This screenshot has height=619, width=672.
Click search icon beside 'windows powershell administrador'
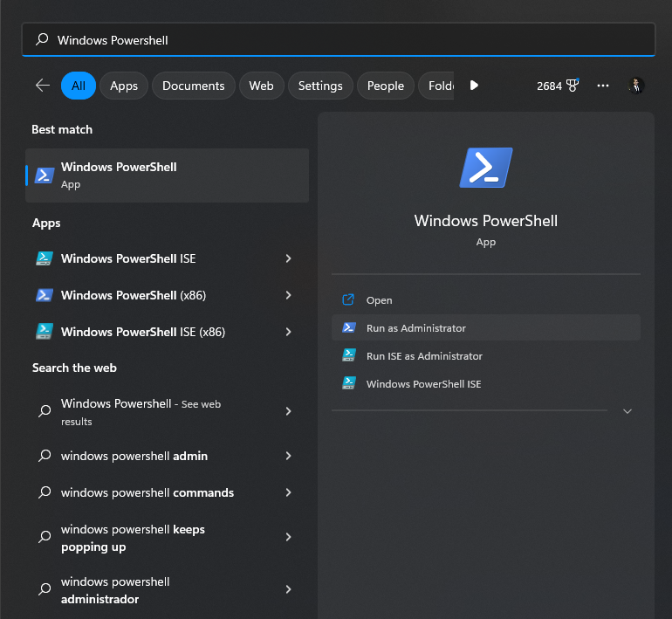coord(45,589)
